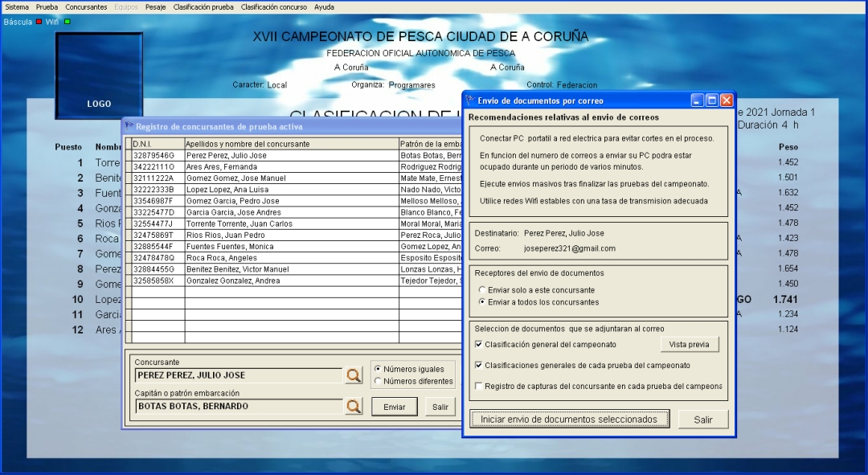Maximize the Envio de documentos window

coord(712,100)
